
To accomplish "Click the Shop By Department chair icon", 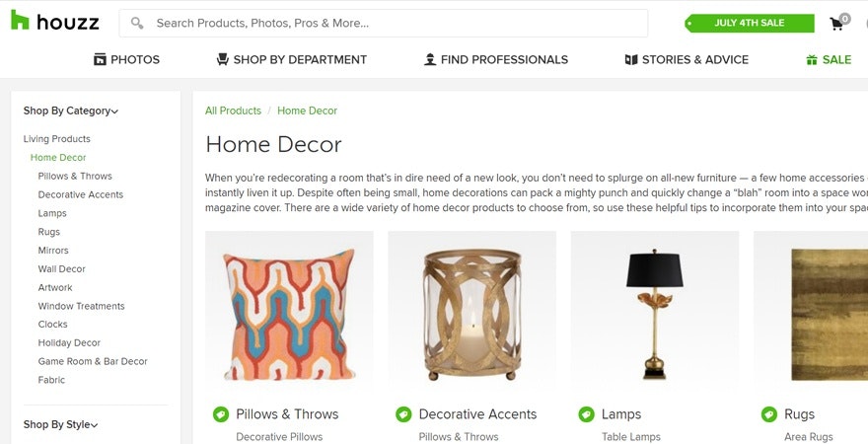I will [223, 60].
